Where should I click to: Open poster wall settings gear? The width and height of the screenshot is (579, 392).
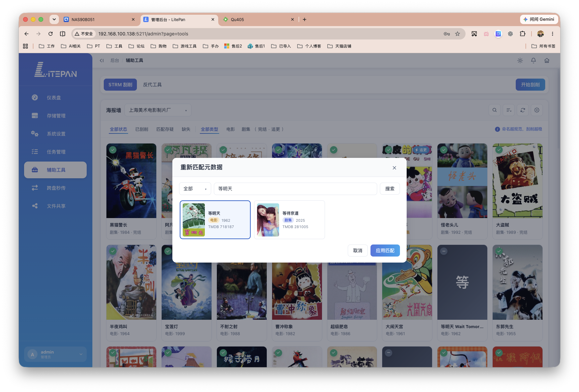tap(537, 110)
